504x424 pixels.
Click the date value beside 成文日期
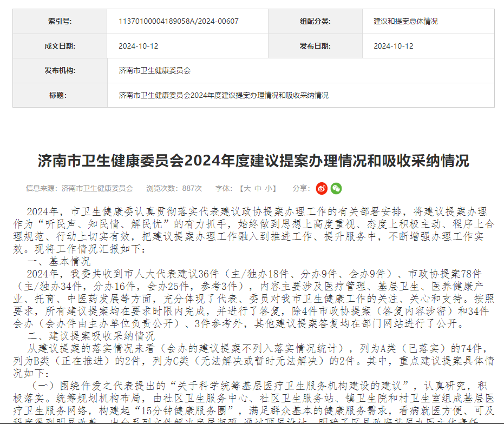tap(139, 46)
